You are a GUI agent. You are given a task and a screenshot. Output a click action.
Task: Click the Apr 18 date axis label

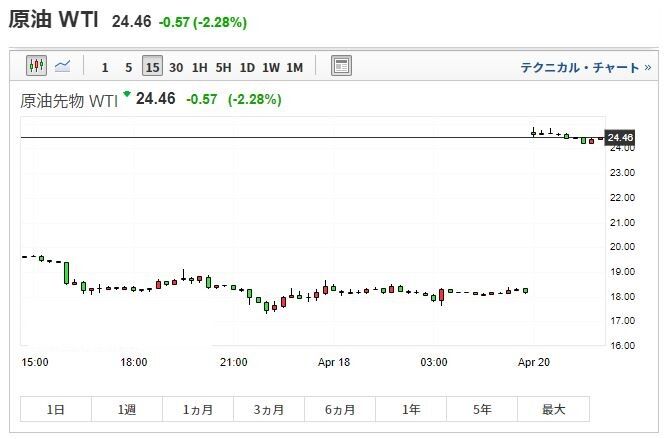coord(334,362)
